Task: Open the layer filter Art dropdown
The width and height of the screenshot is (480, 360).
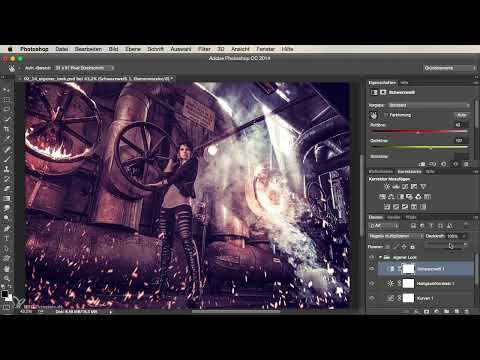Action: [x=384, y=226]
